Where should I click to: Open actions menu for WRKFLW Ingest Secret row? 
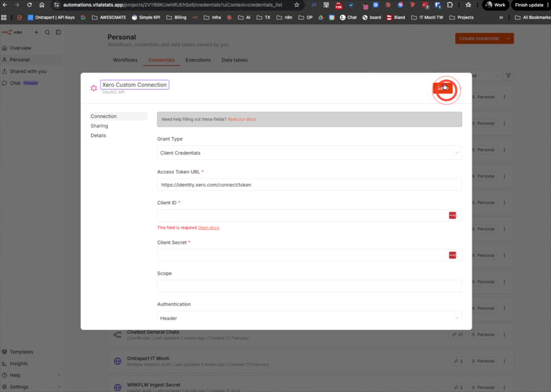(504, 388)
